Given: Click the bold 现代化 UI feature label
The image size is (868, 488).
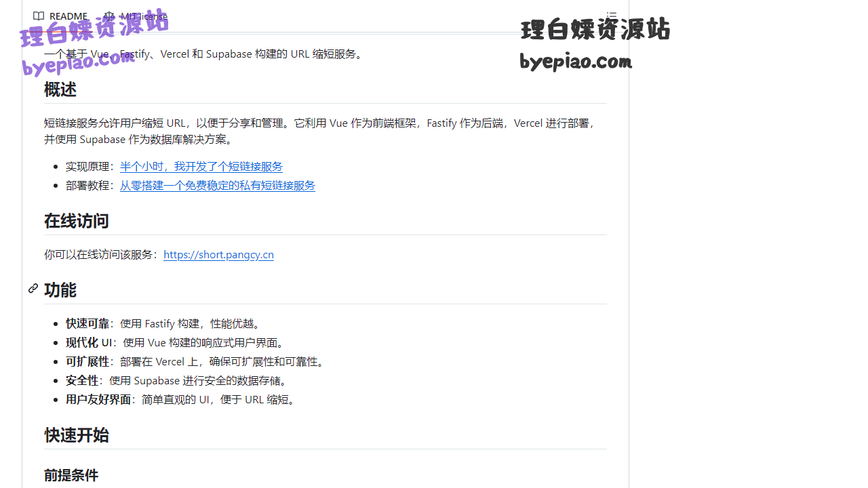Looking at the screenshot, I should 89,342.
